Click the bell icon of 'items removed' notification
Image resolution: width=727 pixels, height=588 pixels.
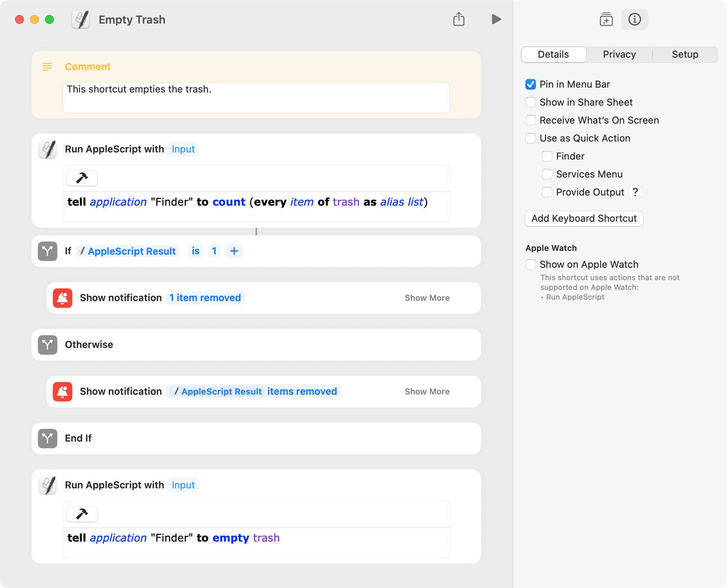tap(63, 391)
